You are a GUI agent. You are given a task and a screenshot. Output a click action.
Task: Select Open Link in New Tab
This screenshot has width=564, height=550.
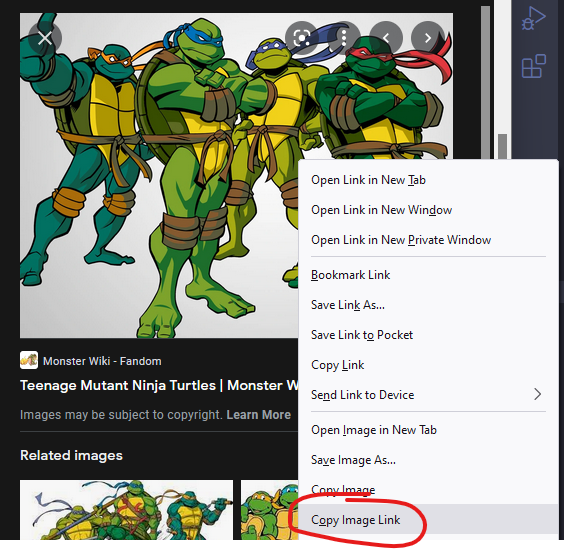click(428, 179)
